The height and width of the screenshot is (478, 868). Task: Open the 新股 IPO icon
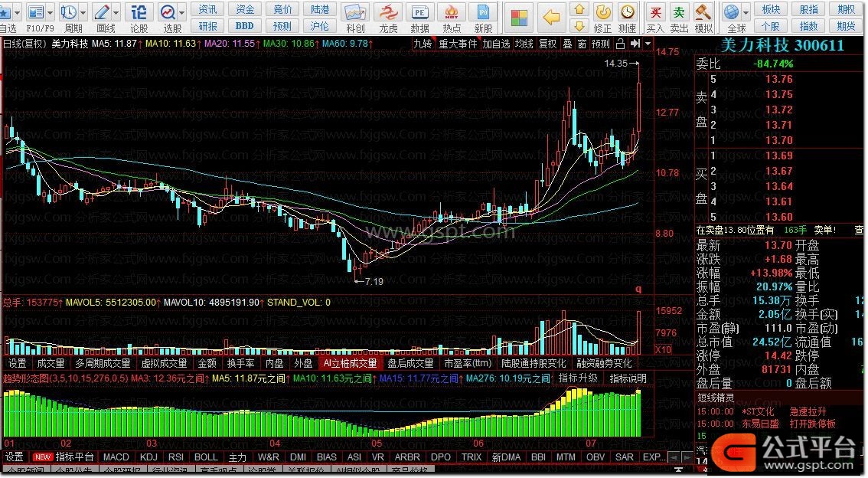click(483, 12)
